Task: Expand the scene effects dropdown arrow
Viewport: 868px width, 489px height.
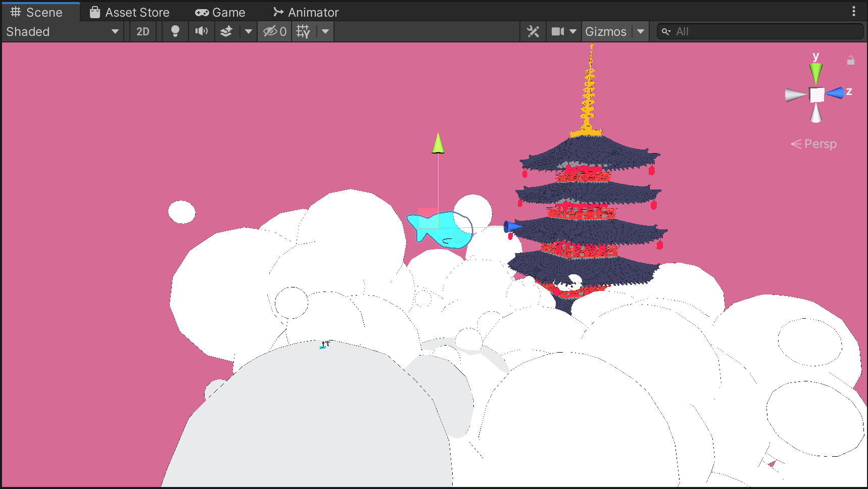Action: point(248,31)
